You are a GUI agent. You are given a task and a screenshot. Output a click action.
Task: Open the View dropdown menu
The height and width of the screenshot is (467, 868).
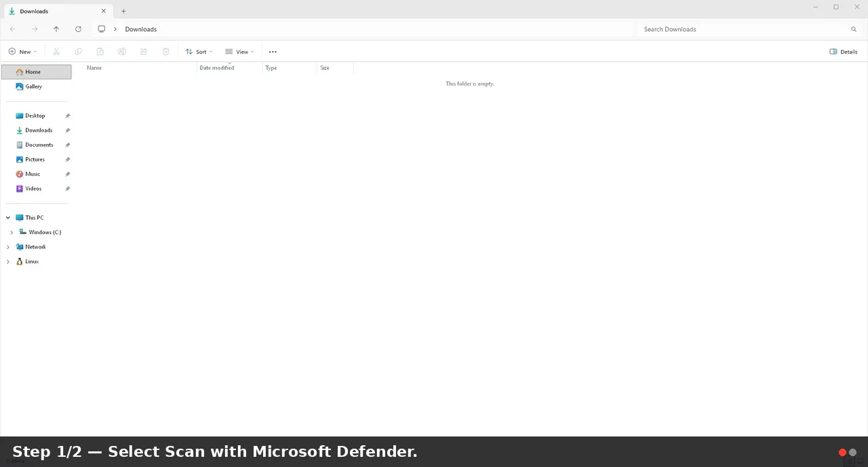click(x=239, y=52)
